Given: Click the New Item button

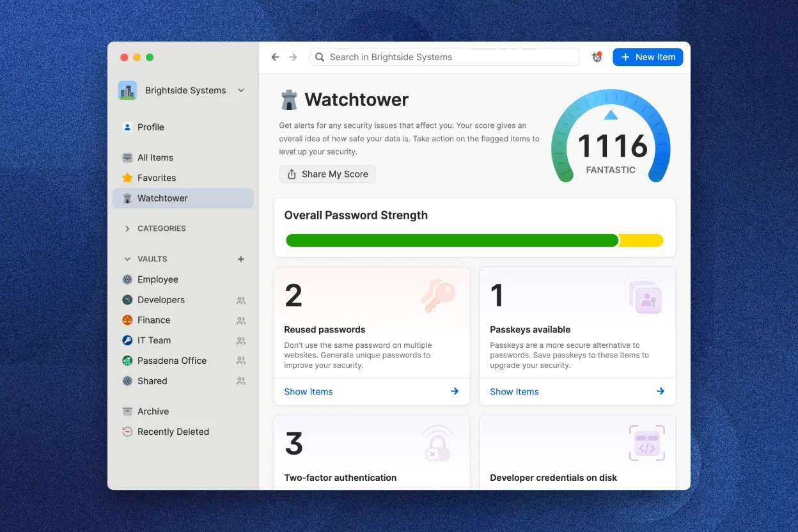Looking at the screenshot, I should (x=648, y=57).
